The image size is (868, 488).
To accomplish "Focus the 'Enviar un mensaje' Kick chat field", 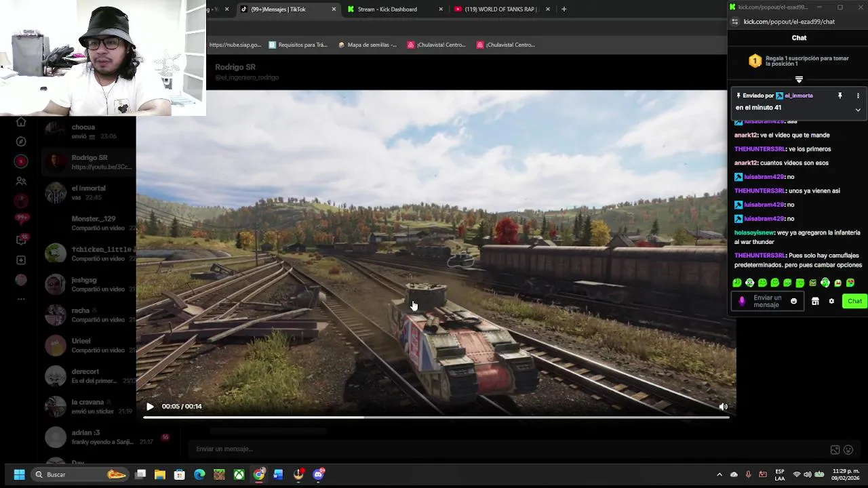I will tap(767, 302).
